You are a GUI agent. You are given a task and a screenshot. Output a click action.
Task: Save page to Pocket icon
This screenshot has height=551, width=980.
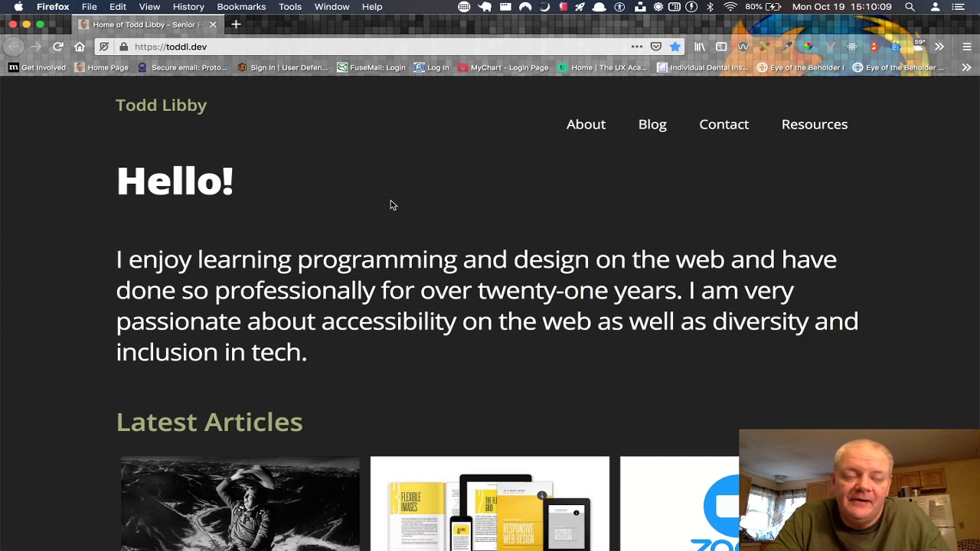(x=656, y=47)
